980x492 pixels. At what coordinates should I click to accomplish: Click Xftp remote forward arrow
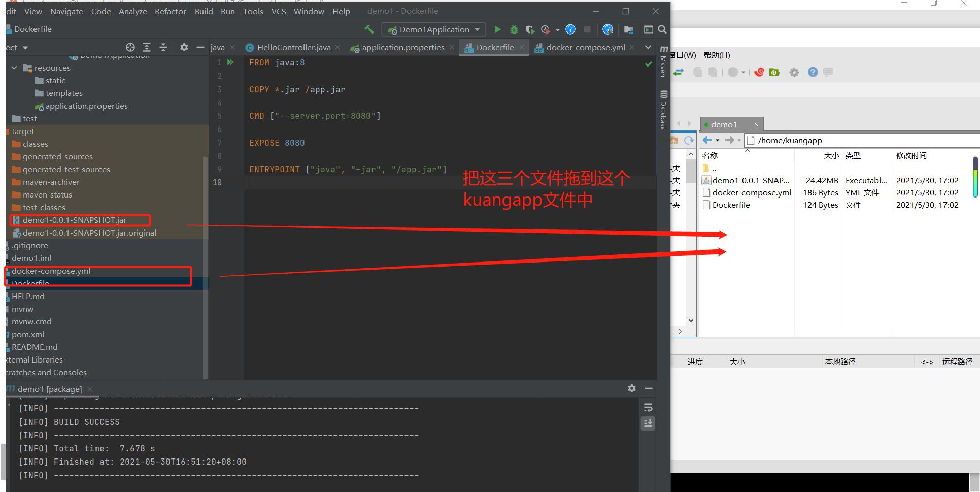click(x=729, y=140)
